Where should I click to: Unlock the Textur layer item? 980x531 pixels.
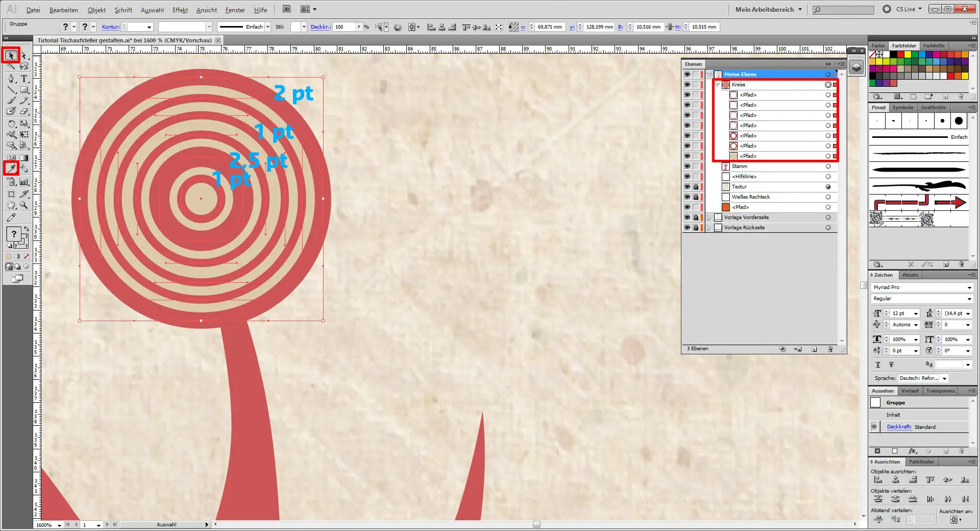[696, 187]
